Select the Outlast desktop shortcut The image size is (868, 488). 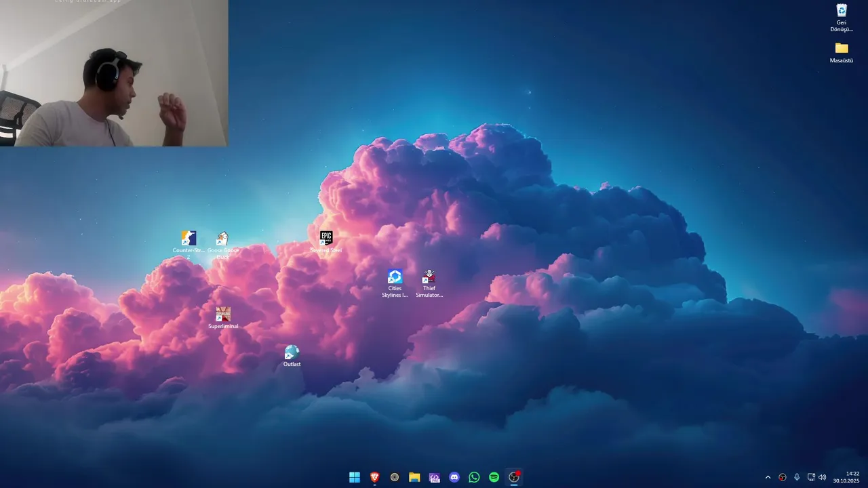(x=292, y=356)
